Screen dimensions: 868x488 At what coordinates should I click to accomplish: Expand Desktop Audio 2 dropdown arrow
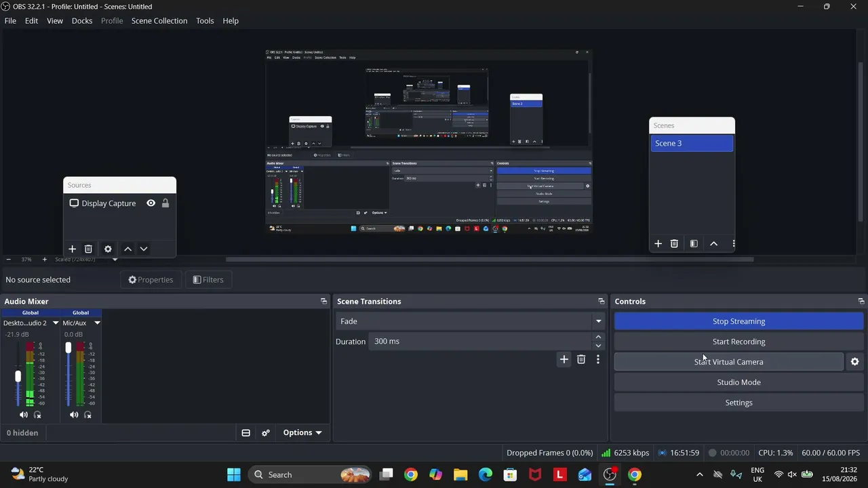coord(56,323)
